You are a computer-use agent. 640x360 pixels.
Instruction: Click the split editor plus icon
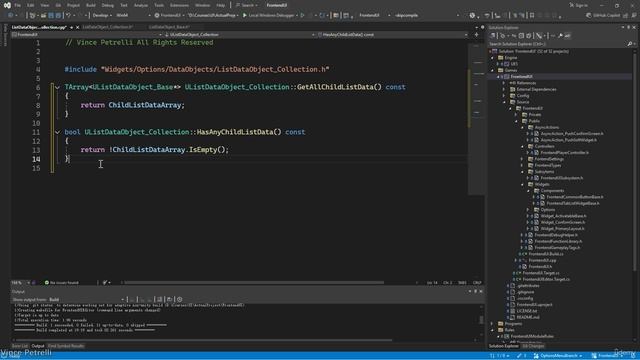click(x=476, y=35)
